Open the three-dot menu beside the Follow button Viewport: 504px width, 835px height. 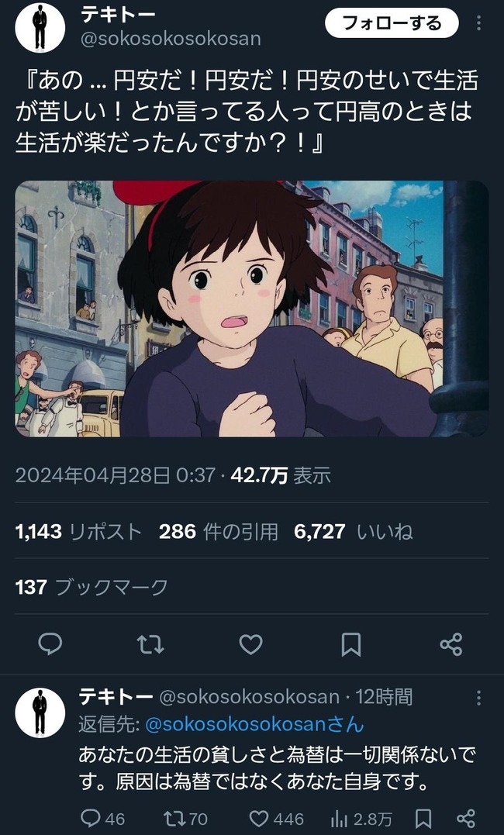[478, 23]
